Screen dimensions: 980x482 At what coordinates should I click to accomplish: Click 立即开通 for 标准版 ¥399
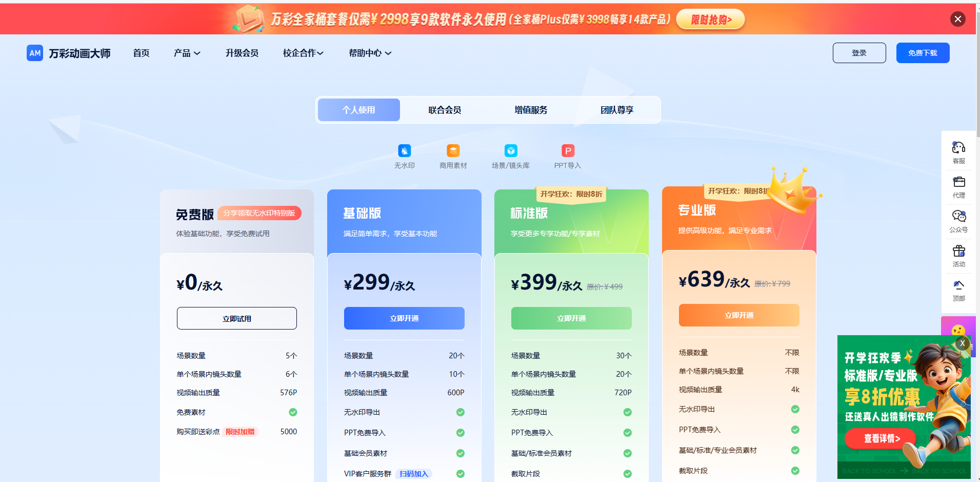tap(571, 318)
